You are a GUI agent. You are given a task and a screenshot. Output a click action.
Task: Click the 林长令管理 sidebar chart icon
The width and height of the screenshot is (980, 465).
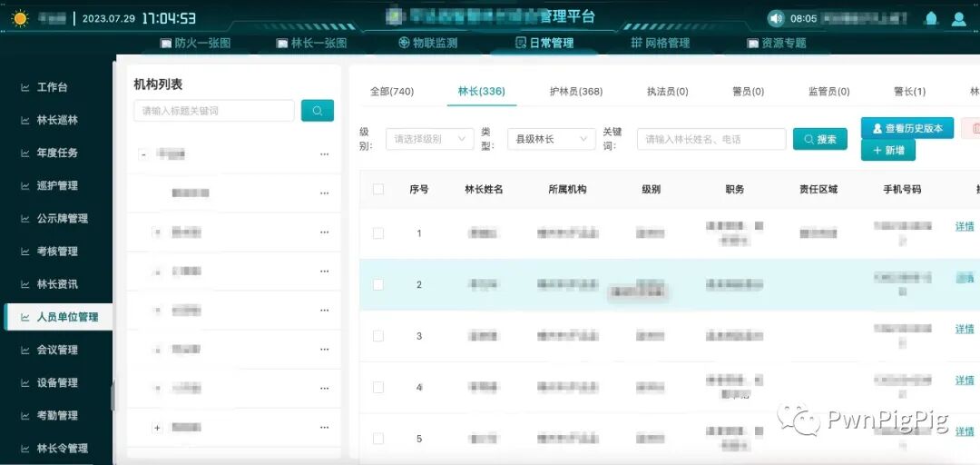pos(25,449)
